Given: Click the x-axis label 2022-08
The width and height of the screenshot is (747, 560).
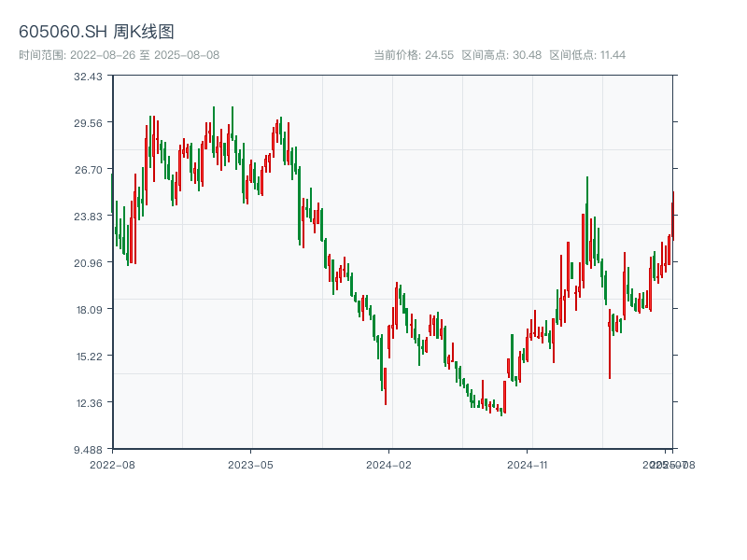Looking at the screenshot, I should 112,465.
